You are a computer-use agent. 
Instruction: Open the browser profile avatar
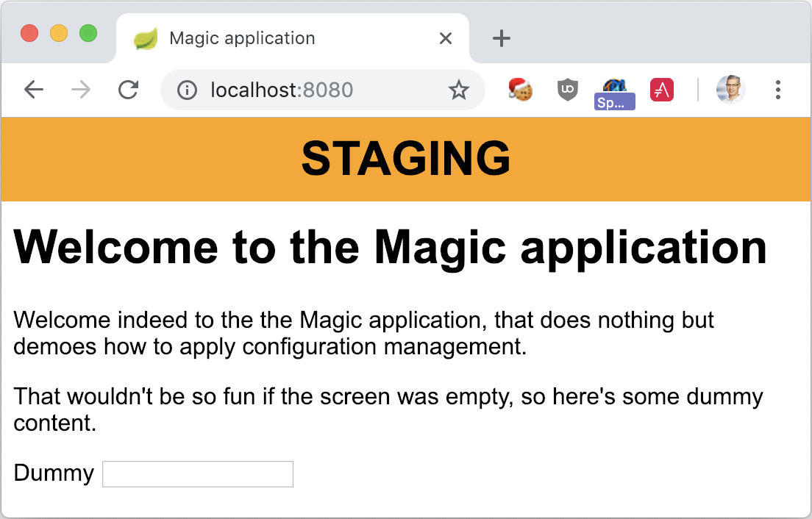click(730, 89)
